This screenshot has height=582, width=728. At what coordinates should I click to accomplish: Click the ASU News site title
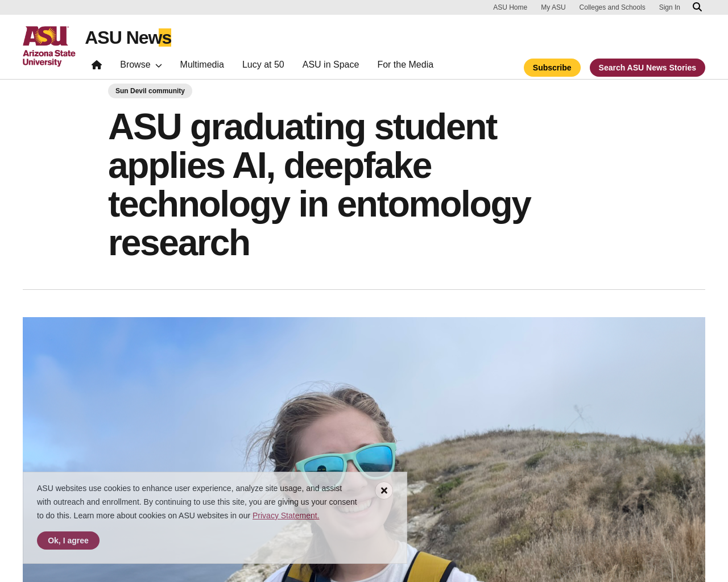pos(128,38)
